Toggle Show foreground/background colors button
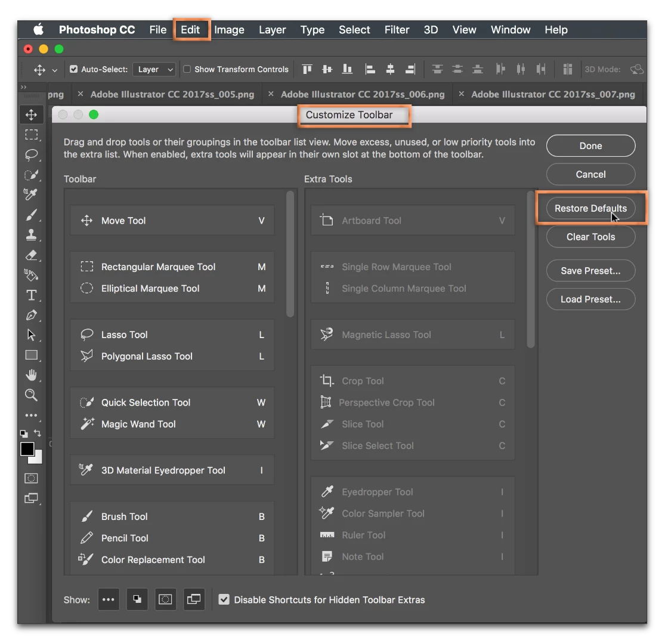The width and height of the screenshot is (665, 644). point(137,599)
